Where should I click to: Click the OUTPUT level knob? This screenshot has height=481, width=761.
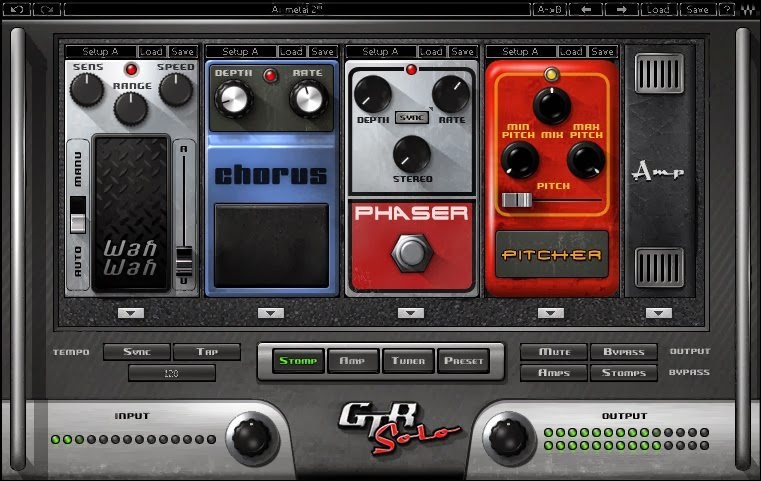tap(509, 438)
